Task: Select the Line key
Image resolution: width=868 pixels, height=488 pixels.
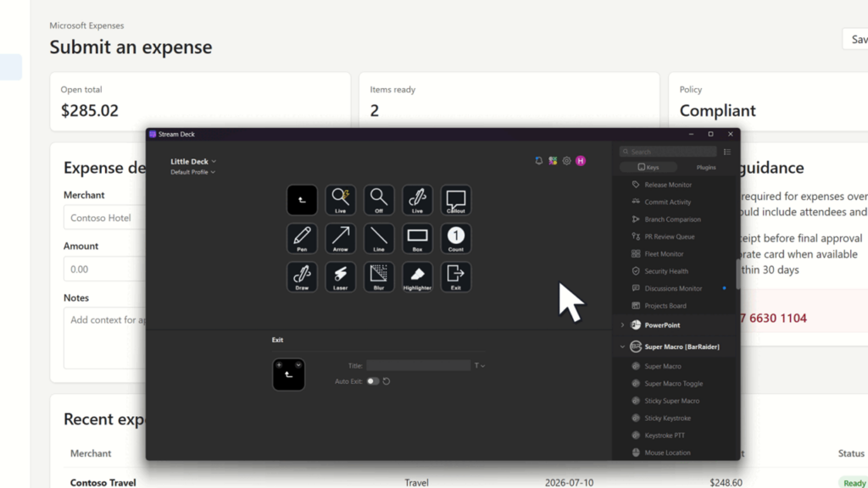Action: pos(379,238)
